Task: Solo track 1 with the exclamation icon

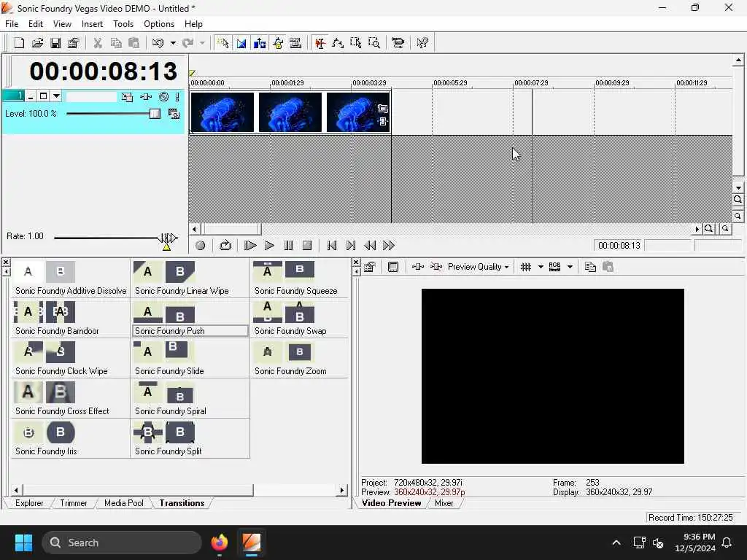Action: [177, 97]
